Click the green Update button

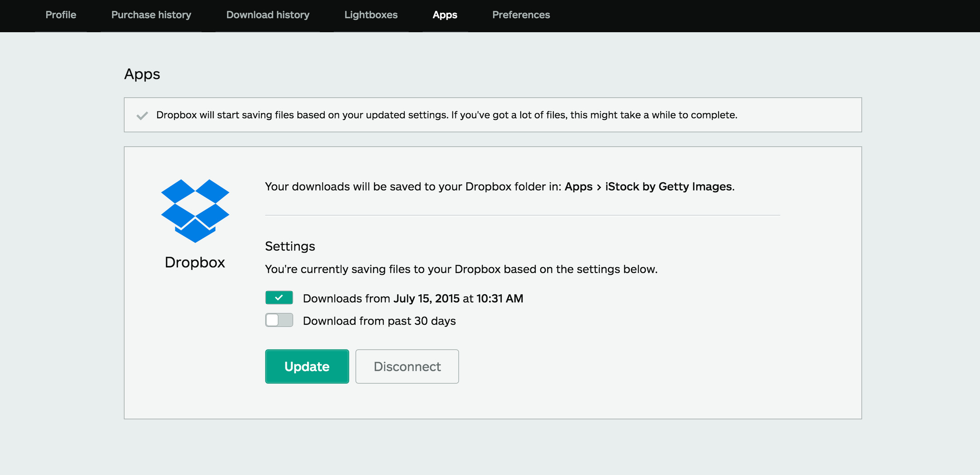tap(307, 366)
